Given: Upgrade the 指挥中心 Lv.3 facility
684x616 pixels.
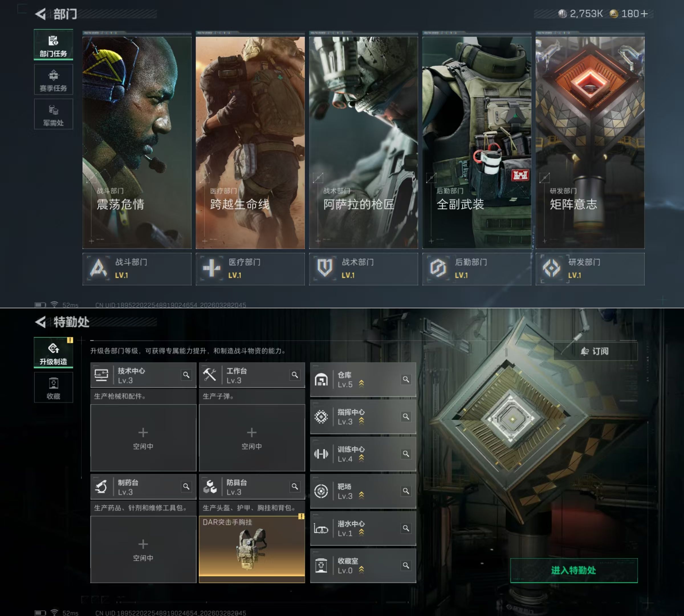Looking at the screenshot, I should click(x=361, y=421).
